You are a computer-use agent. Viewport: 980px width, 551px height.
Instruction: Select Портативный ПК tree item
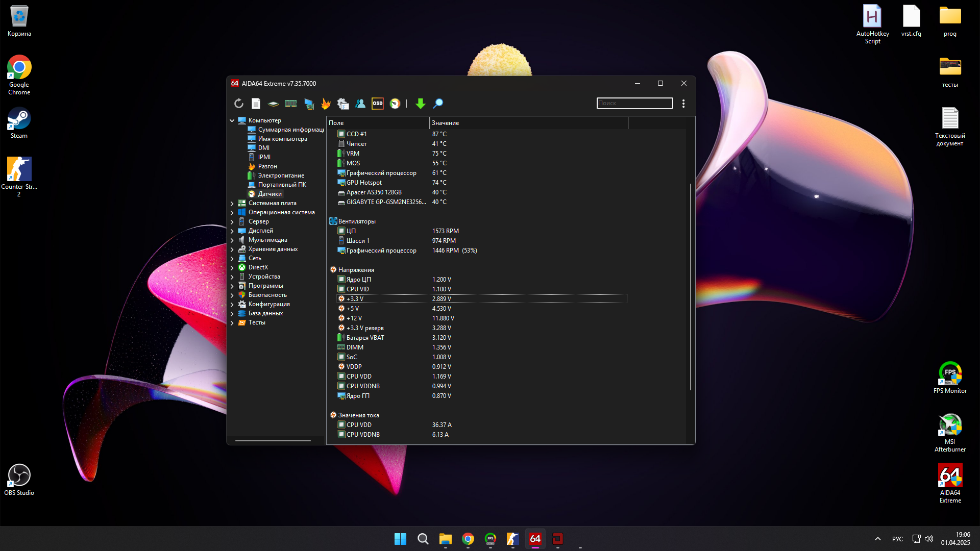[282, 185]
